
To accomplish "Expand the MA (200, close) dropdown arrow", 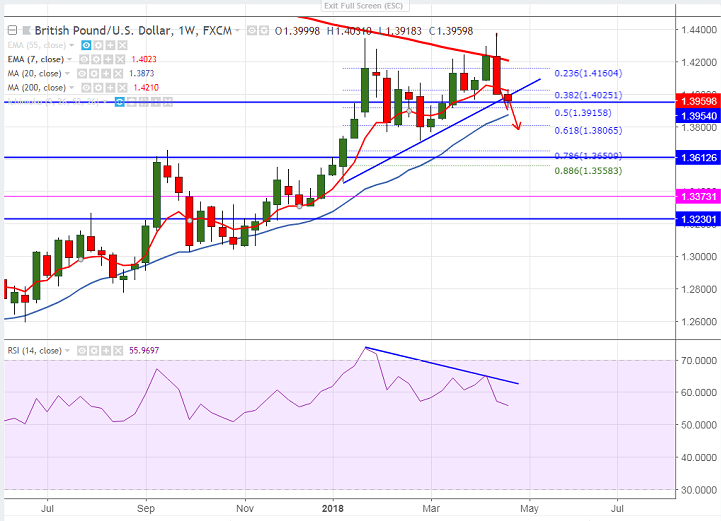I will [x=71, y=88].
